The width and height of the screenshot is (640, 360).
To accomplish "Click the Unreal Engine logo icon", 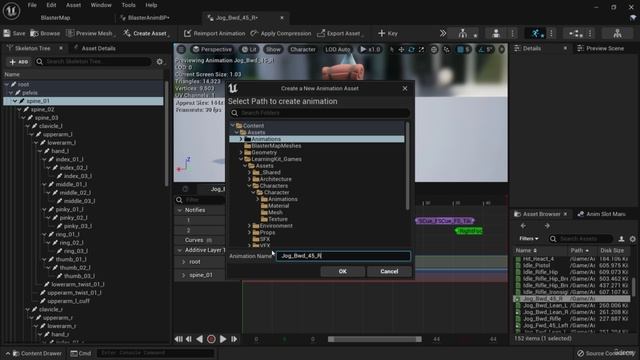I will 11,11.
